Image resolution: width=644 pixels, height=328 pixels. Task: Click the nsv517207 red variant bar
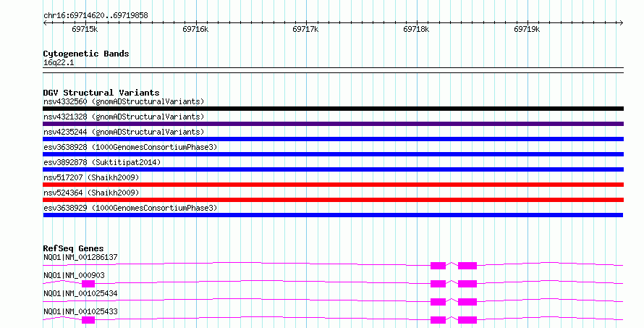(333, 185)
